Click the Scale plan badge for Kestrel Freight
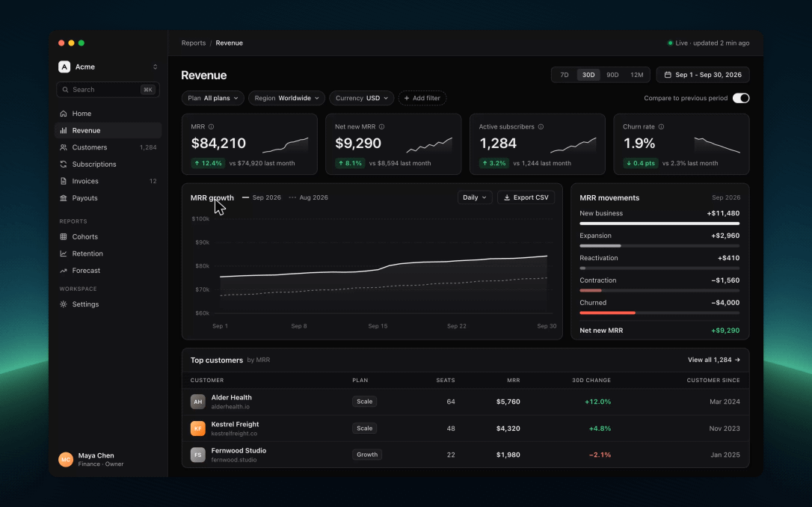The width and height of the screenshot is (812, 507). tap(365, 428)
